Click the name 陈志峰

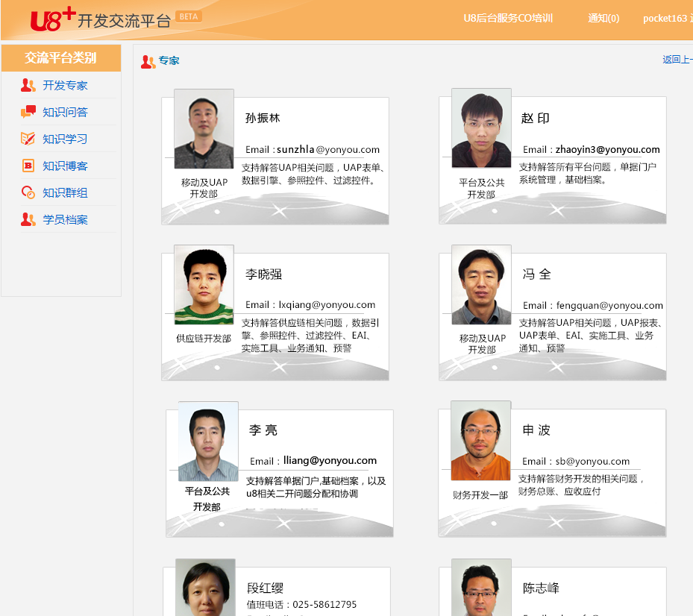click(541, 588)
